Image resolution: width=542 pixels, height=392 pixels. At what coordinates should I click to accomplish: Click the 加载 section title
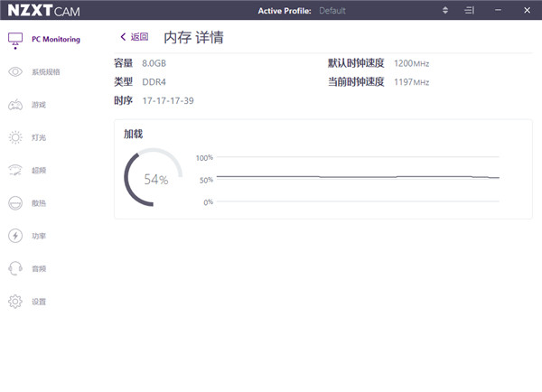click(133, 134)
